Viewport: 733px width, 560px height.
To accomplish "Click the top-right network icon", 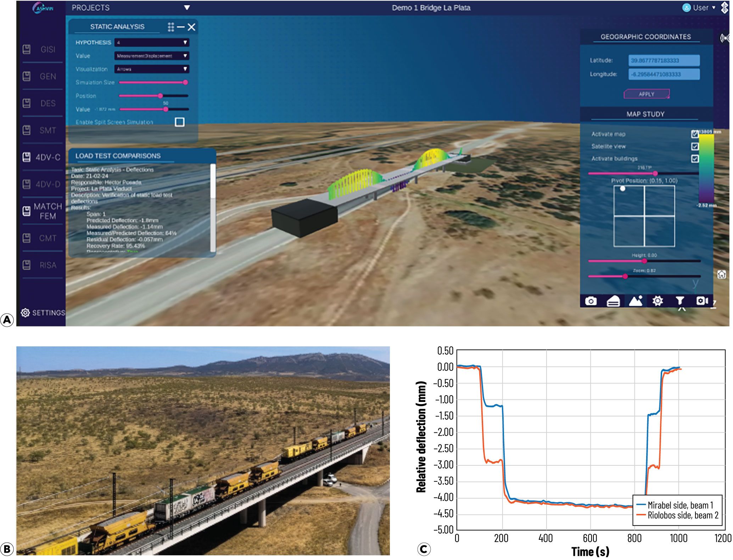I will pyautogui.click(x=724, y=8).
